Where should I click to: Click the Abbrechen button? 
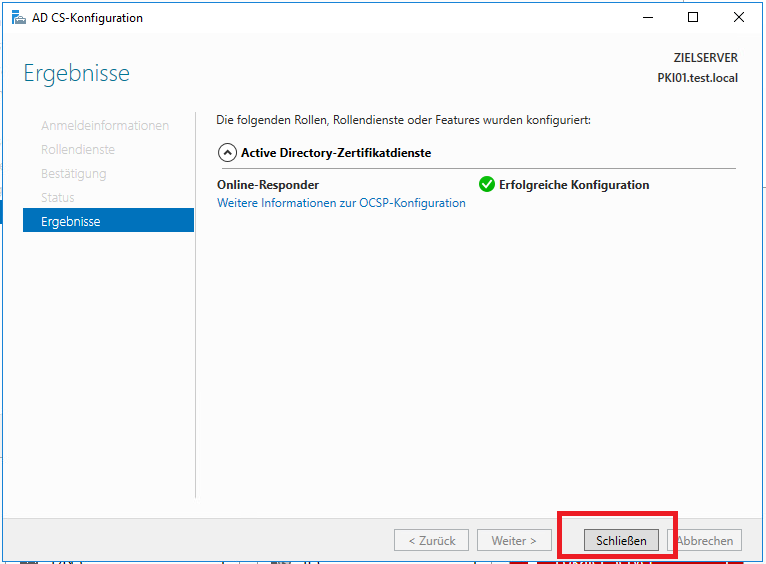coord(706,540)
